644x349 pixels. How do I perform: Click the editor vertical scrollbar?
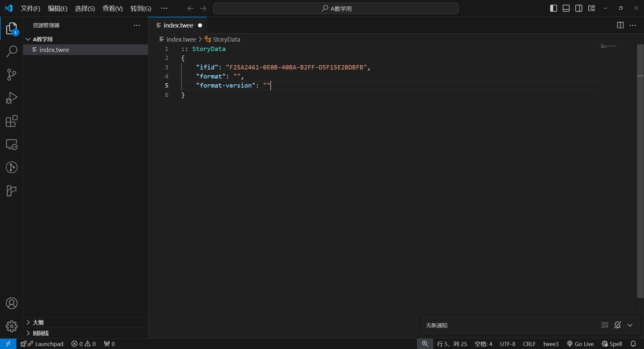(x=640, y=171)
